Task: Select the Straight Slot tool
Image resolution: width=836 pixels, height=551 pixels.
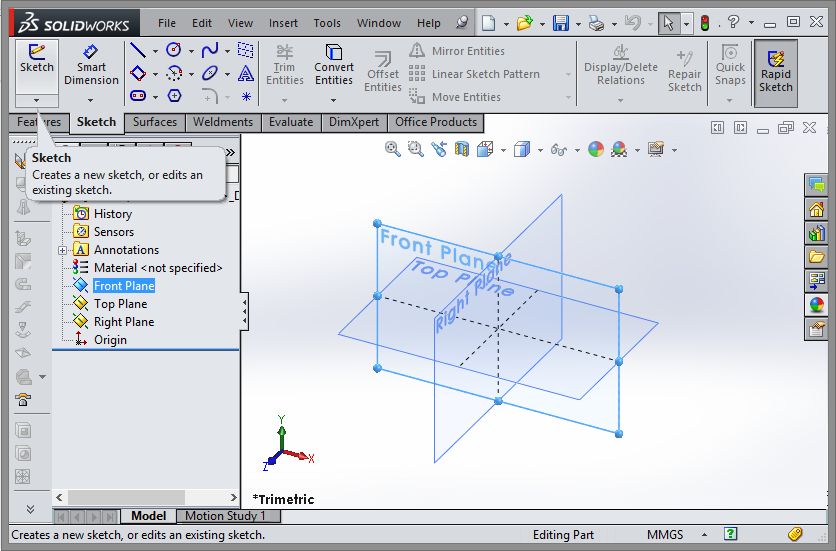Action: (x=138, y=96)
